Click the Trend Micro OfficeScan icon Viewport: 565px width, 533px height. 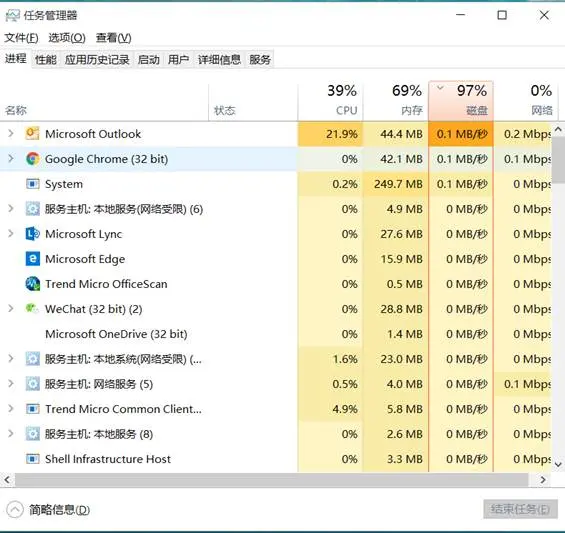pos(32,284)
